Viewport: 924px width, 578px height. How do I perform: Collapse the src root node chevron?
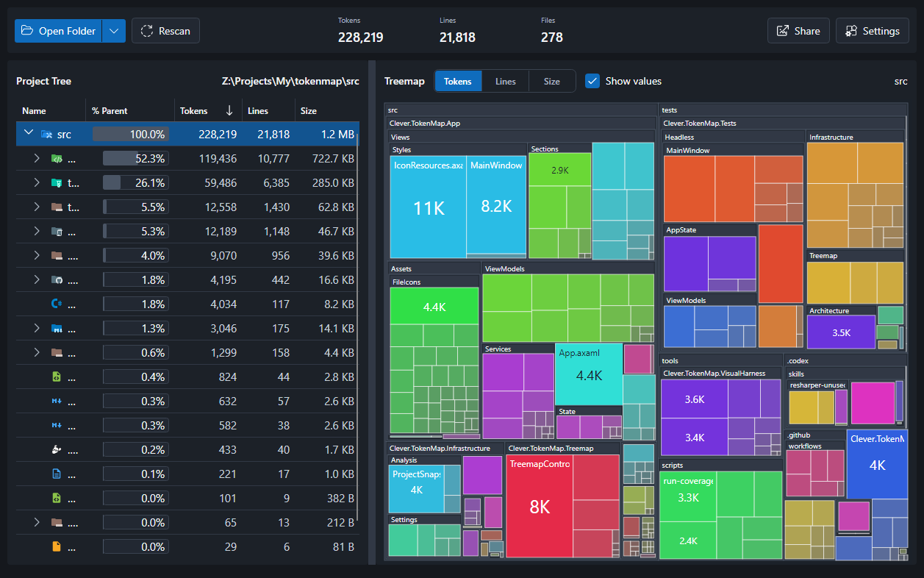click(x=29, y=132)
